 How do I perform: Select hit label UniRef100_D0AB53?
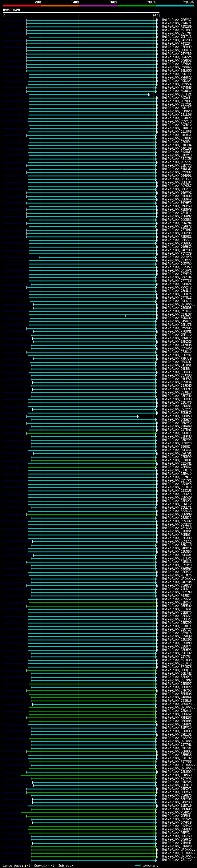point(177,416)
